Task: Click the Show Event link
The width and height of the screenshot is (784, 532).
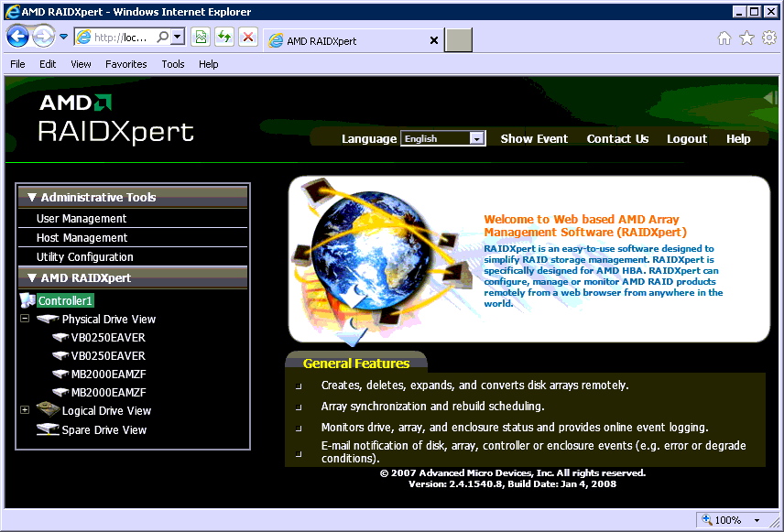Action: point(534,139)
